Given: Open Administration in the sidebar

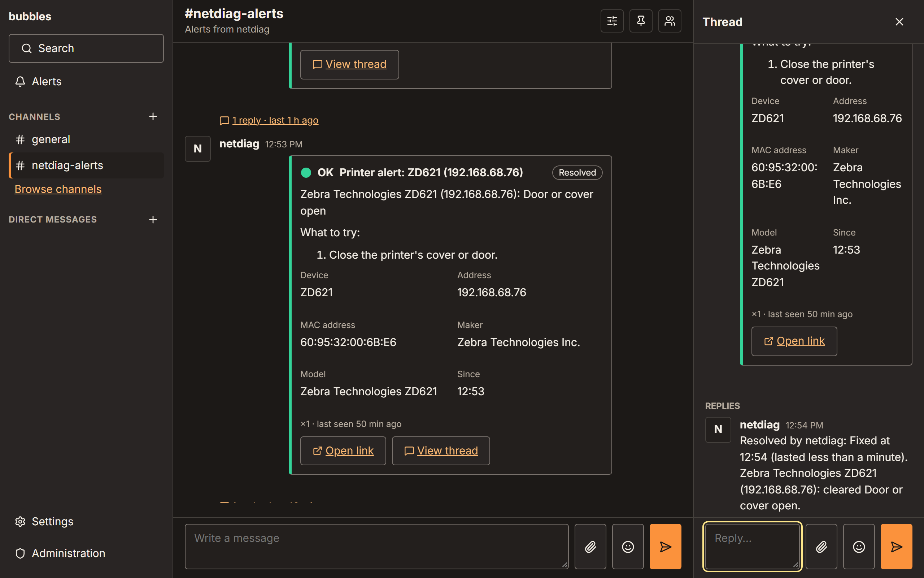Looking at the screenshot, I should click(86, 553).
